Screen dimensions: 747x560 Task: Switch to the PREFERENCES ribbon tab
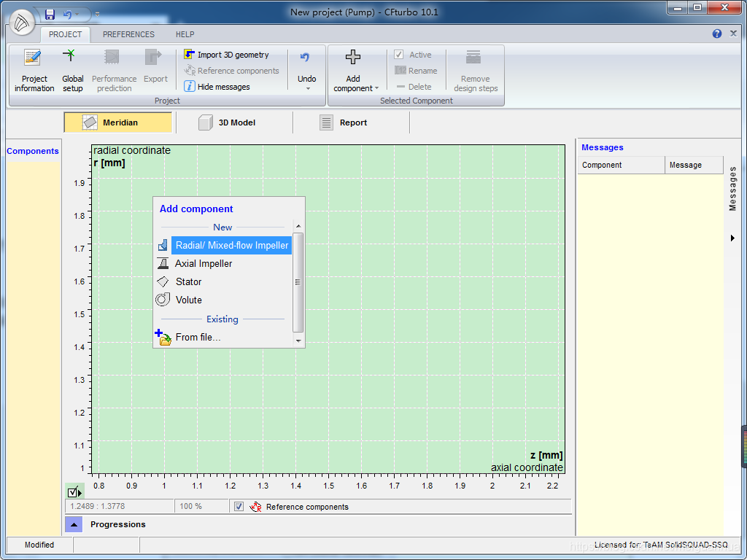(128, 34)
